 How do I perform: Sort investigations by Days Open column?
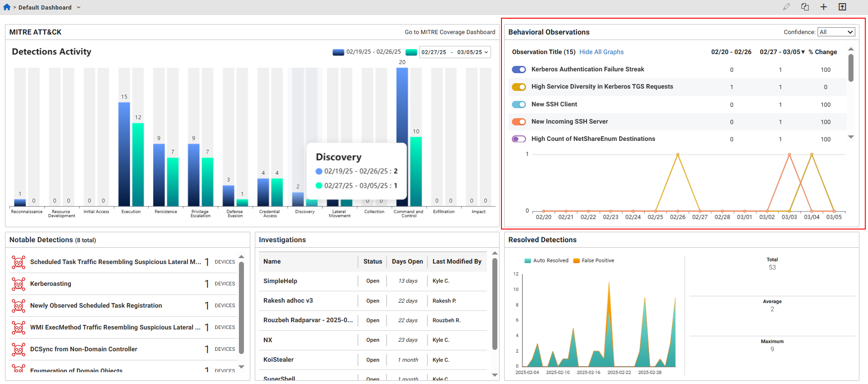[407, 262]
